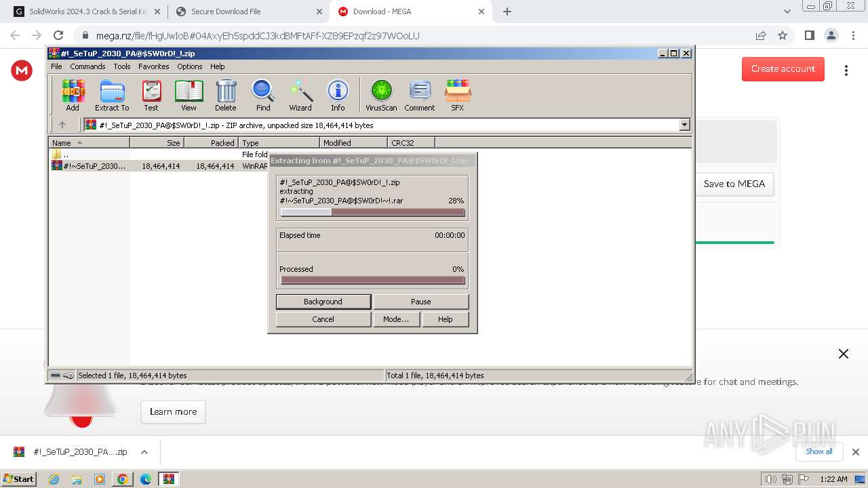
Task: Close the downloads bar
Action: [856, 452]
